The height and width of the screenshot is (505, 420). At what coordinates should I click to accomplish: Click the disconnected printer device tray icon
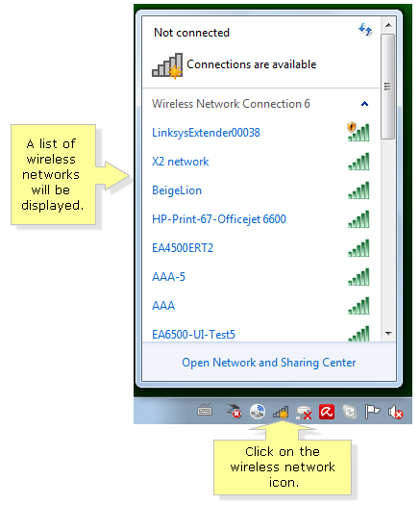point(304,413)
